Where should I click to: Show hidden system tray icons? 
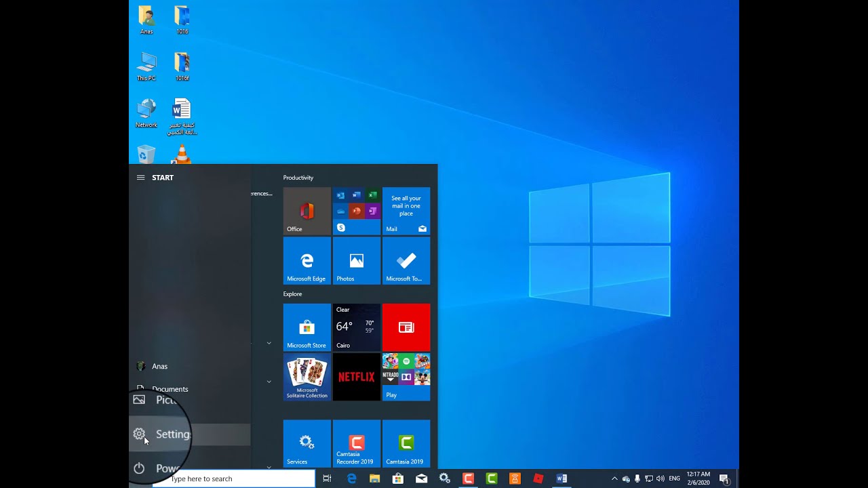click(614, 479)
